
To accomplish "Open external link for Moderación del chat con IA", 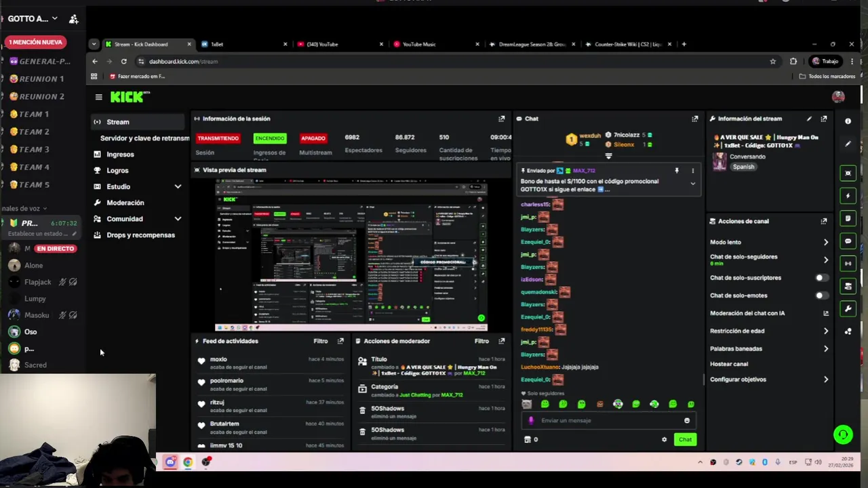I will click(825, 313).
